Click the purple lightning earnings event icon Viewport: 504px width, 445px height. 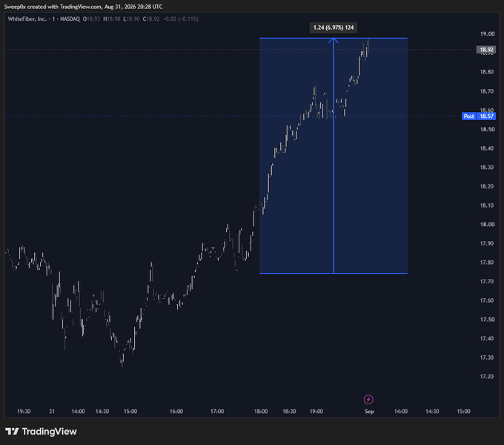[x=368, y=399]
